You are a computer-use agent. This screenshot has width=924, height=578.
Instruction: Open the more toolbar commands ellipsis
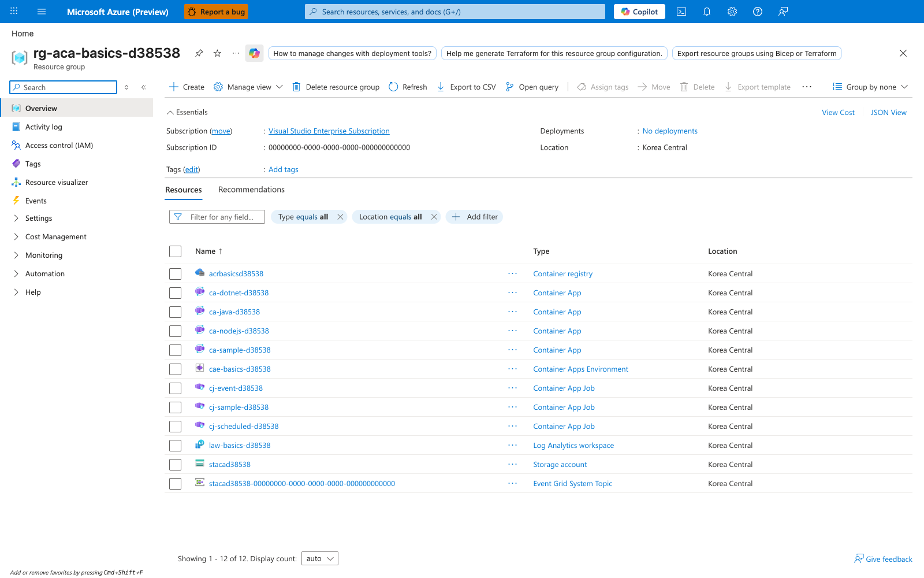click(x=807, y=87)
